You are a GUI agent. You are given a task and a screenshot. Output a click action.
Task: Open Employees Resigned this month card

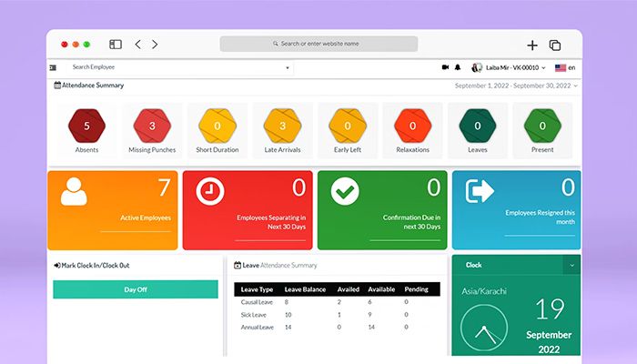pos(516,210)
